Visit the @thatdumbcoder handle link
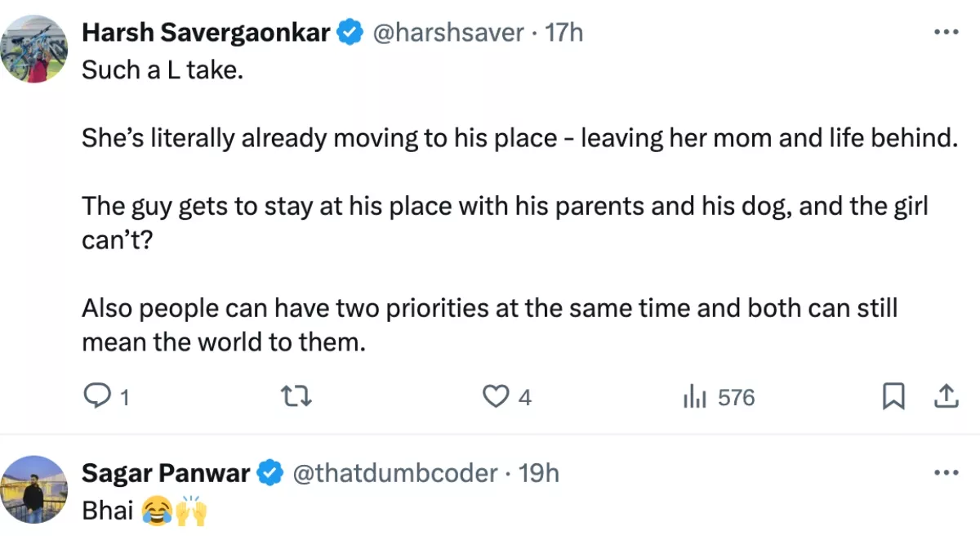 pyautogui.click(x=395, y=473)
